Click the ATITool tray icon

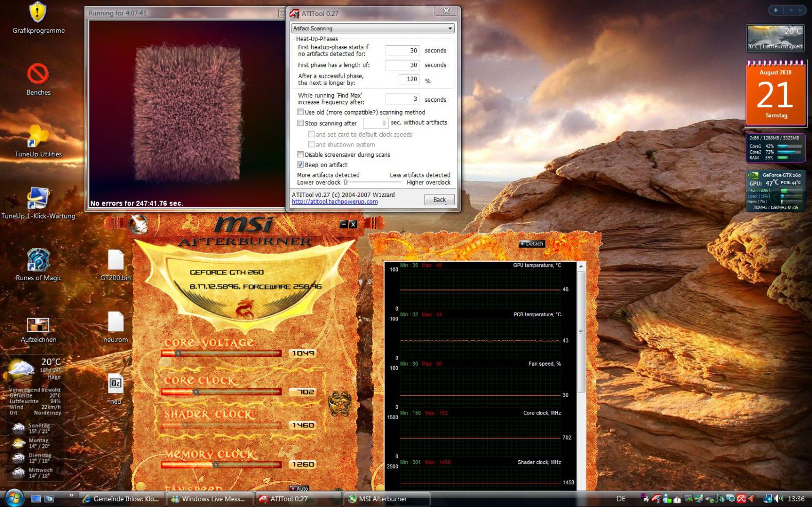coord(656,498)
